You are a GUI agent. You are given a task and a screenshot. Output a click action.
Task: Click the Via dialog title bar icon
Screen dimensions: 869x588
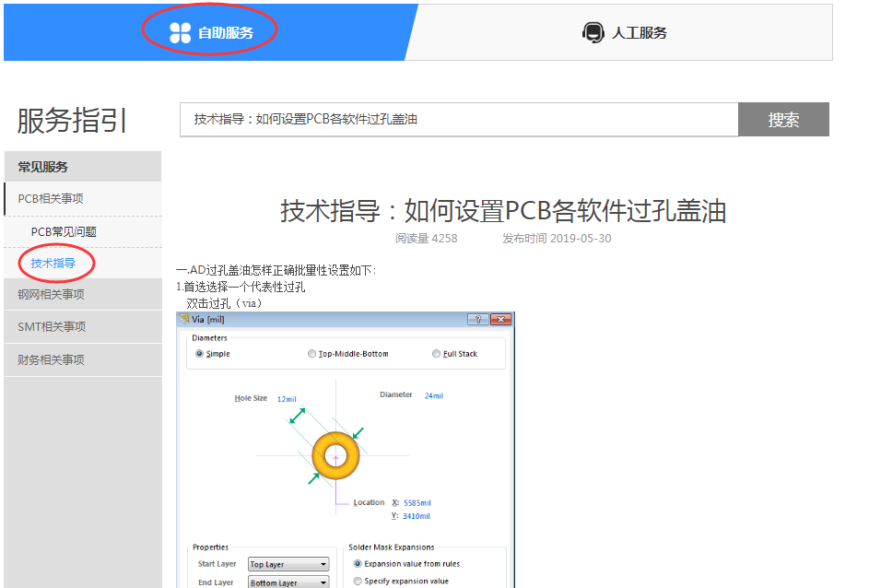click(184, 320)
